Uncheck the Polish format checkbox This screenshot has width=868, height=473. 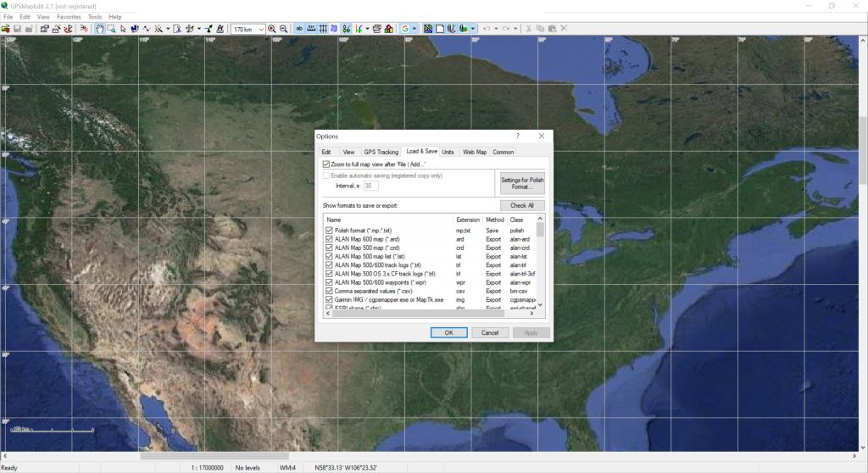(330, 231)
